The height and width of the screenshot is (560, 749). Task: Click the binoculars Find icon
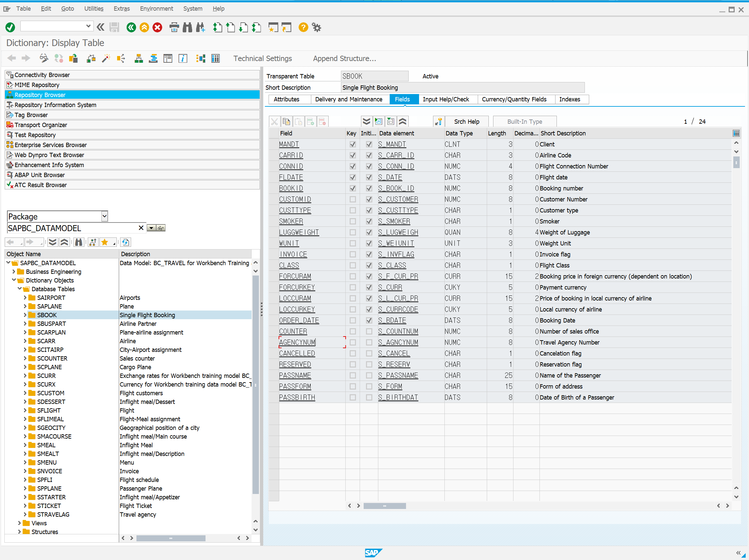point(187,27)
